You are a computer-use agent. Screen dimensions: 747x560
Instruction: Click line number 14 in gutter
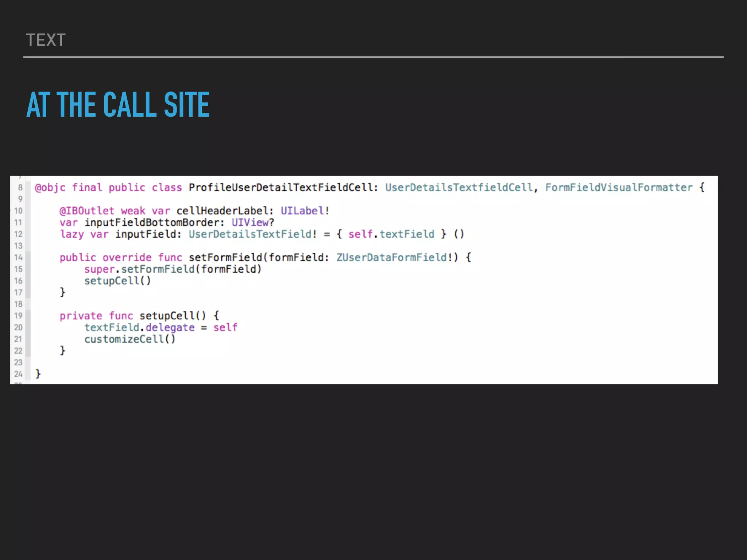[18, 258]
